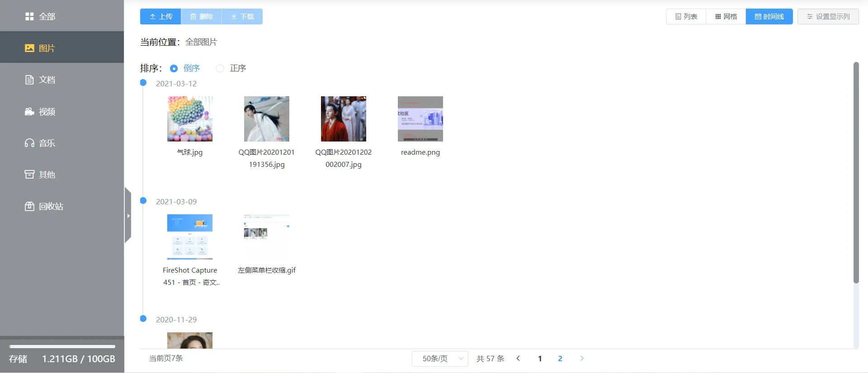Switch to 列表 list view
This screenshot has height=373, width=868.
click(686, 16)
